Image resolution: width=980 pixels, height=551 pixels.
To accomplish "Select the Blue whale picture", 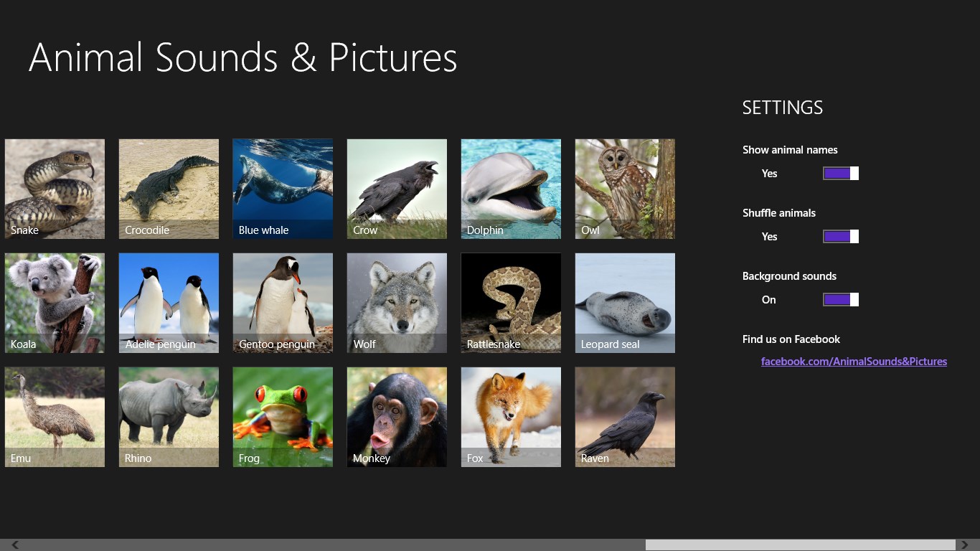I will point(283,189).
